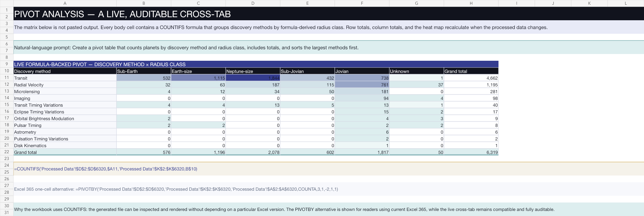Select Imaging Jovian cell 94
644x216 pixels.
pyautogui.click(x=362, y=98)
